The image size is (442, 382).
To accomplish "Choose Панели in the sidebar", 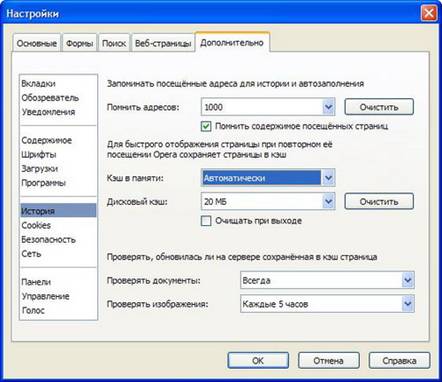I will 36,282.
